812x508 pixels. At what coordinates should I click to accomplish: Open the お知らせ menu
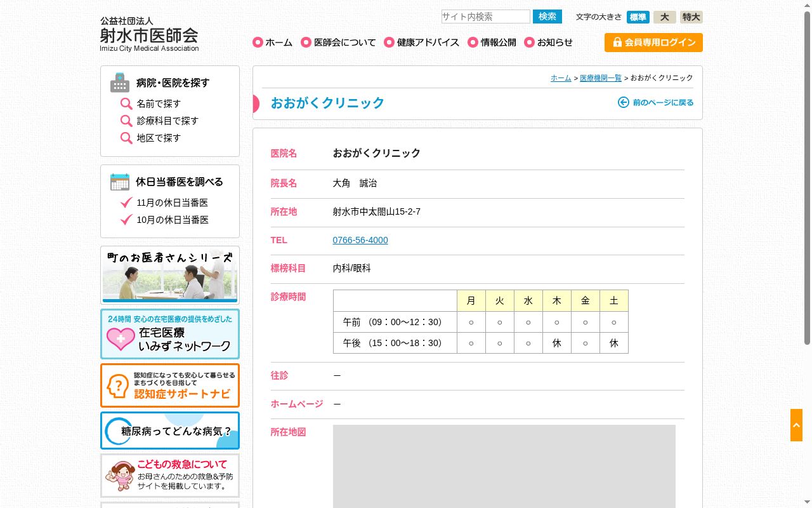548,43
